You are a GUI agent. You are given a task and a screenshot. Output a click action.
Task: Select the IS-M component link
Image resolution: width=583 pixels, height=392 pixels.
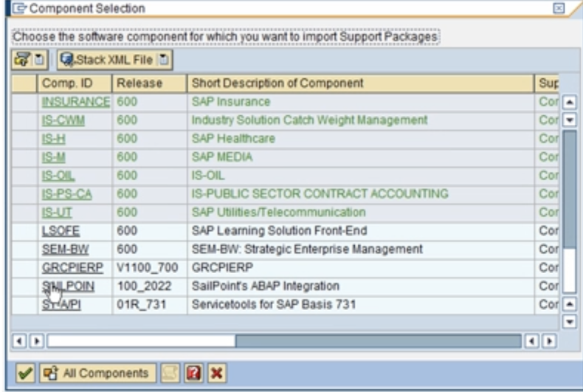pos(54,157)
